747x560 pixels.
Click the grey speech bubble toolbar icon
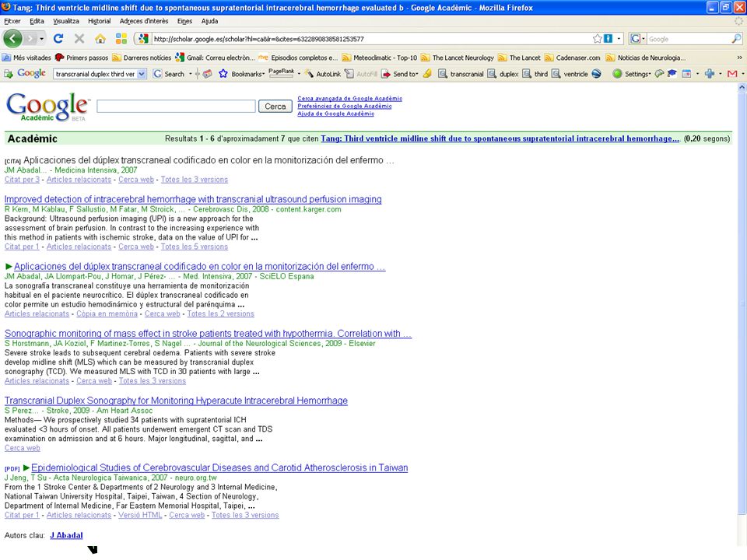coord(659,74)
